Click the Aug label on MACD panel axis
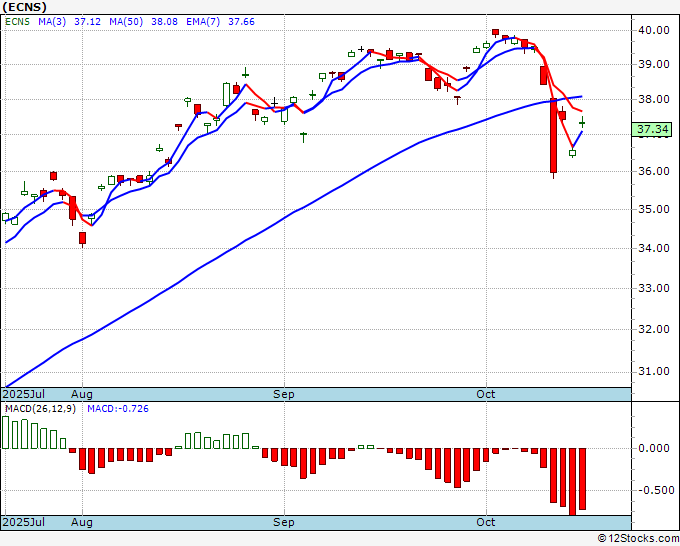 82,522
